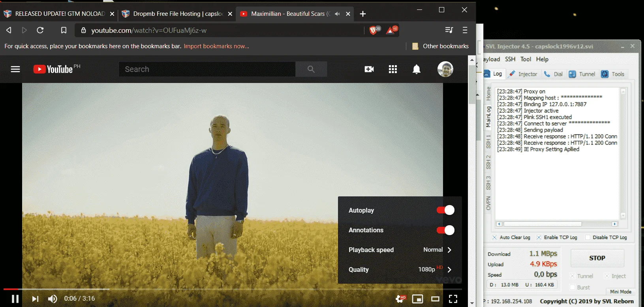Select OVPN vertical log tab
This screenshot has width=644, height=307.
coord(488,203)
